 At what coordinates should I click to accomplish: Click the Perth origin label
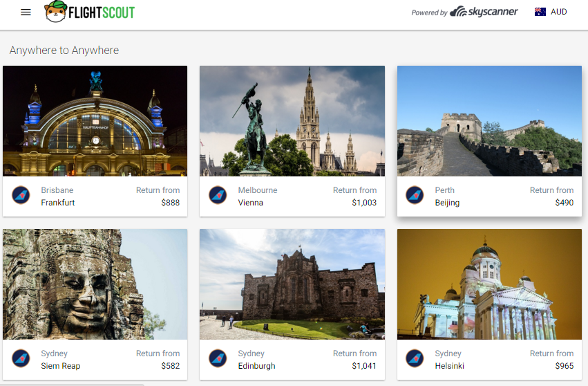coord(445,190)
